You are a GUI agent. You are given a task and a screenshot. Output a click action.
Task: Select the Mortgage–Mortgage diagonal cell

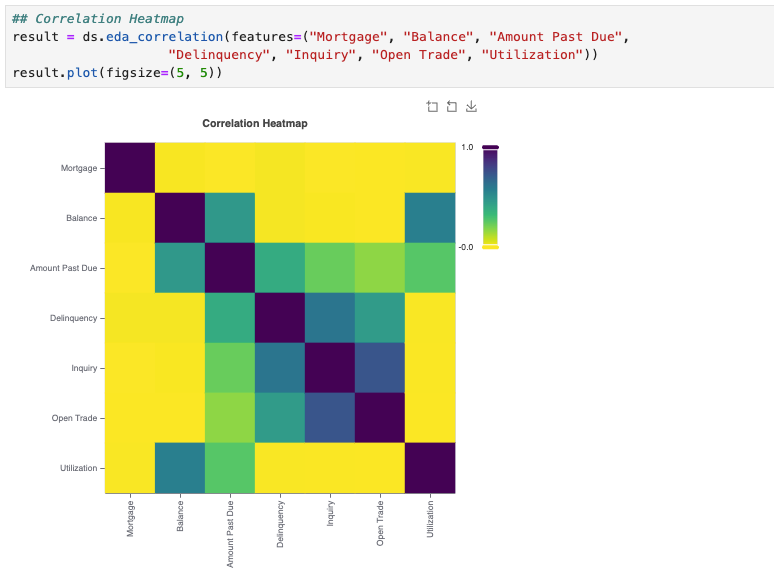click(130, 168)
